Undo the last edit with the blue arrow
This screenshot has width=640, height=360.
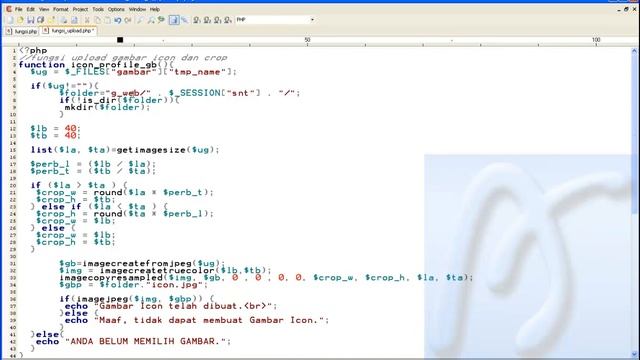point(118,20)
